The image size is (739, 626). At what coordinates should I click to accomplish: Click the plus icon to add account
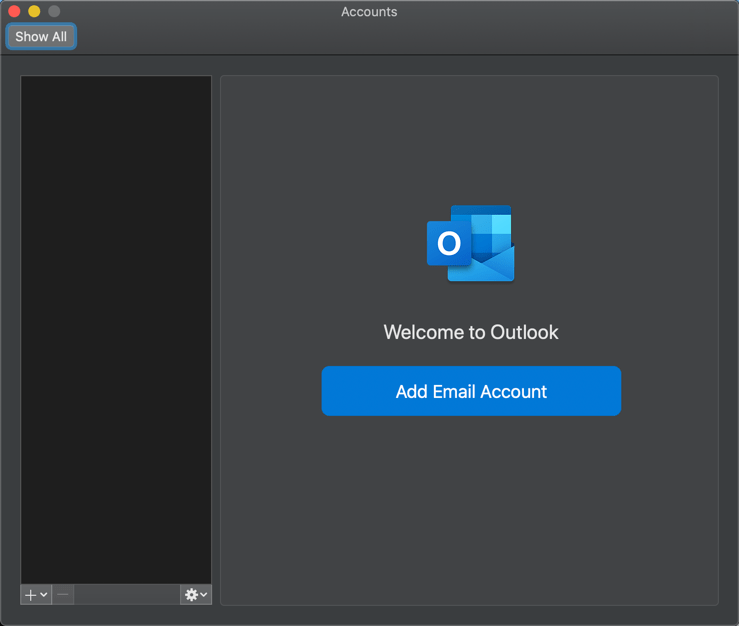[x=30, y=595]
